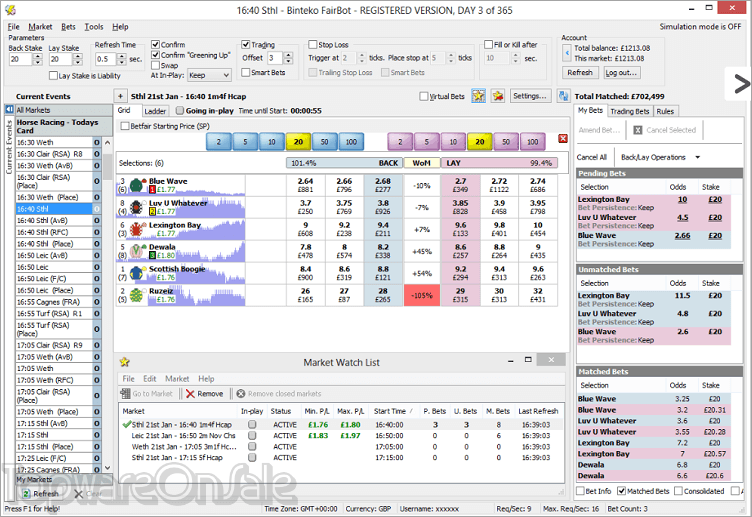Screen dimensions: 752x517
Task: Click the Refresh icon under My Markets
Action: [26, 494]
